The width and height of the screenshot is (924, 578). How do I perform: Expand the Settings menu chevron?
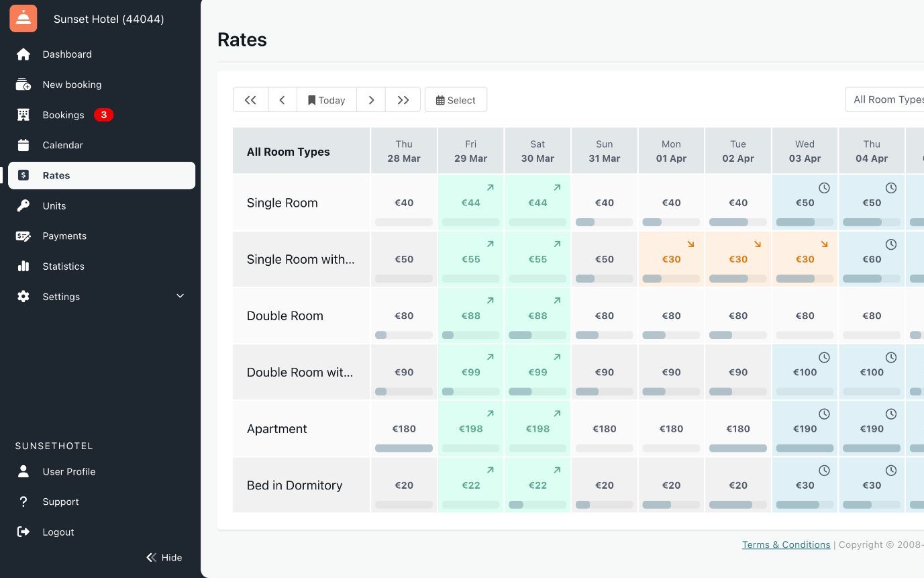(180, 296)
